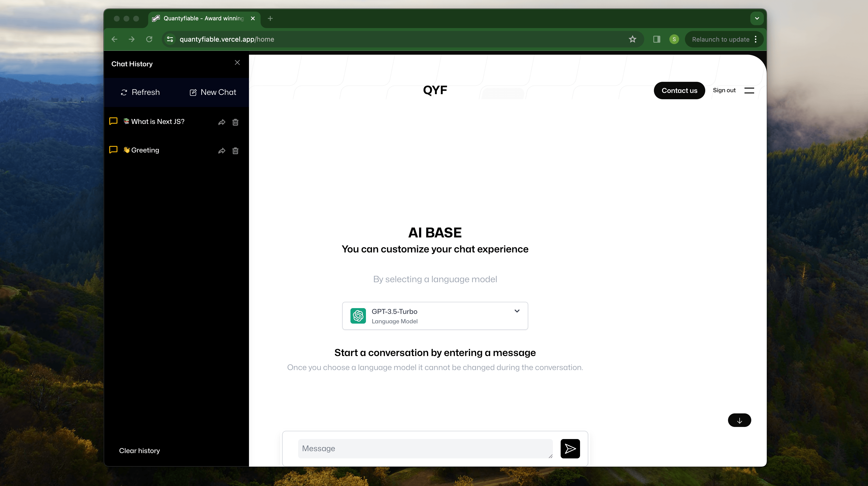The width and height of the screenshot is (868, 486).
Task: Toggle the browser side panel
Action: (656, 39)
